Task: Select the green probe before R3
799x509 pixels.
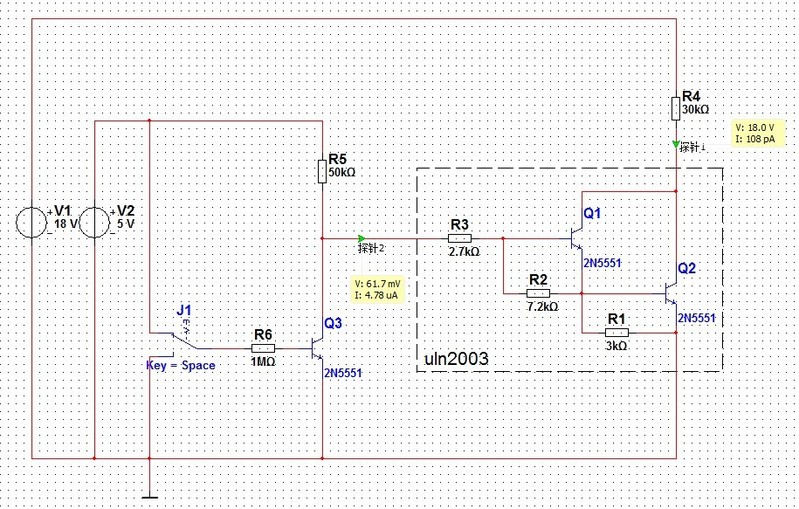Action: tap(361, 238)
